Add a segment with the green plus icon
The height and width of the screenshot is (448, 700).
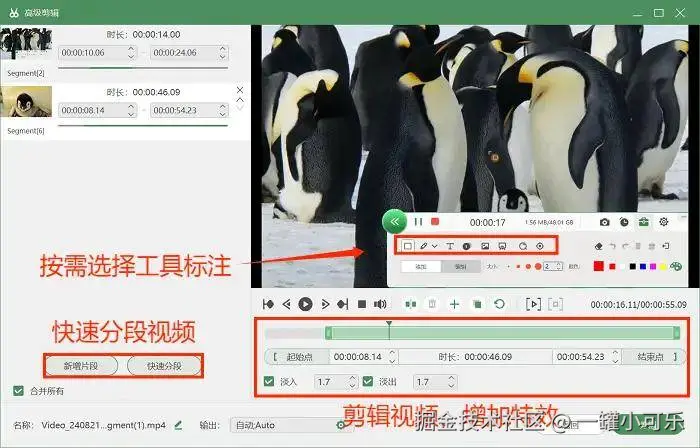click(x=454, y=304)
